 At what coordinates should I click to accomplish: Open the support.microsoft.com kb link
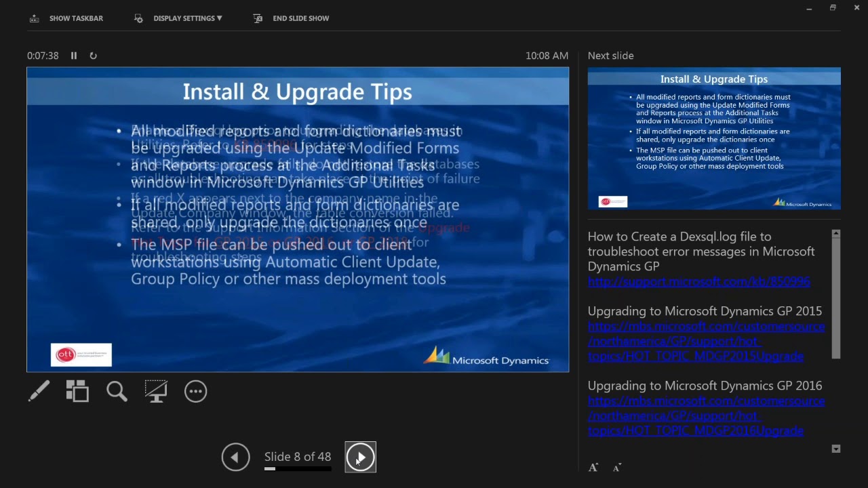698,281
